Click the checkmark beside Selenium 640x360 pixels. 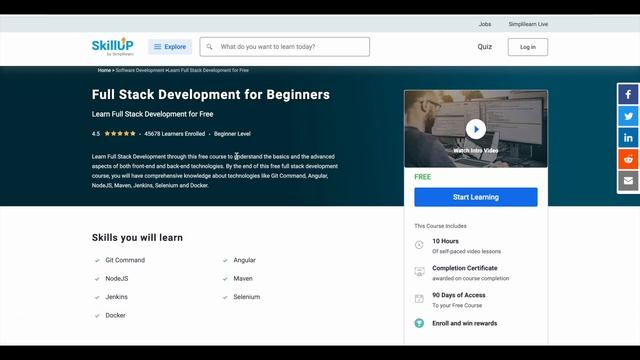(x=225, y=297)
